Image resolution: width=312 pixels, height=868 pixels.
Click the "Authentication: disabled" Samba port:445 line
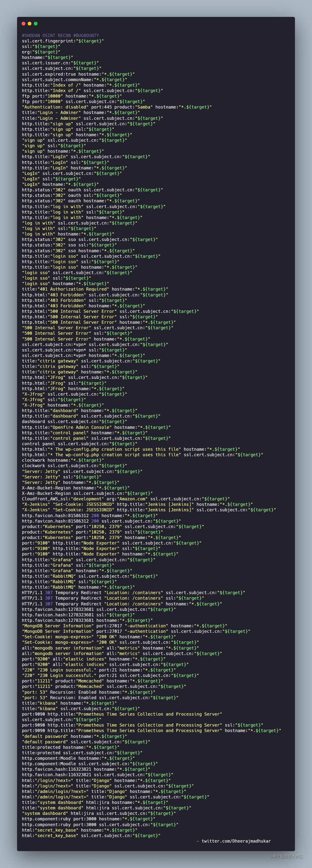click(x=117, y=107)
